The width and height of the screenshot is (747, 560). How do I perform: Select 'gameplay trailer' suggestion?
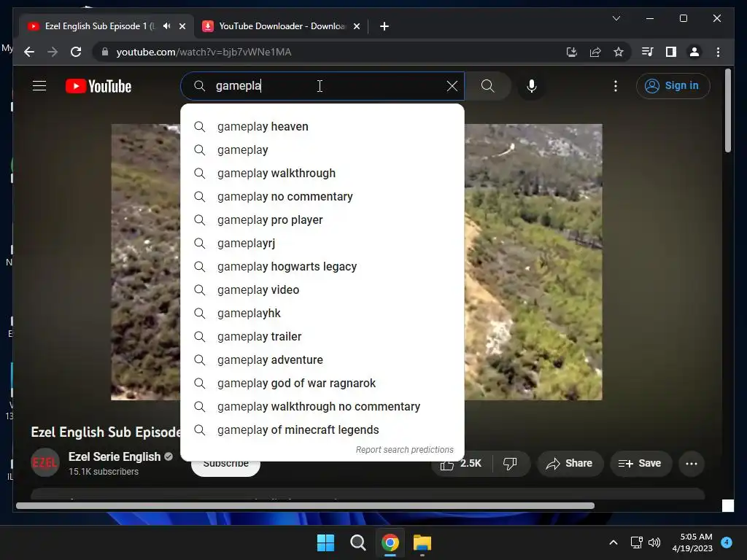point(322,337)
